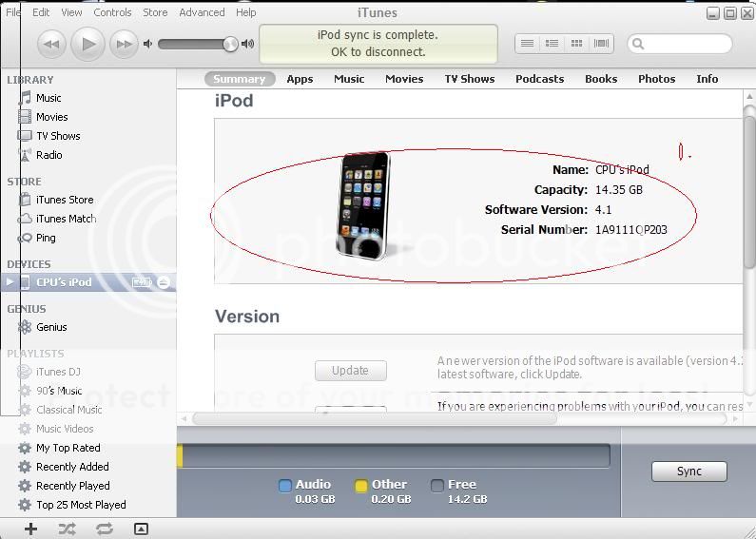
Task: Click the Audio blue color swatch
Action: [285, 486]
